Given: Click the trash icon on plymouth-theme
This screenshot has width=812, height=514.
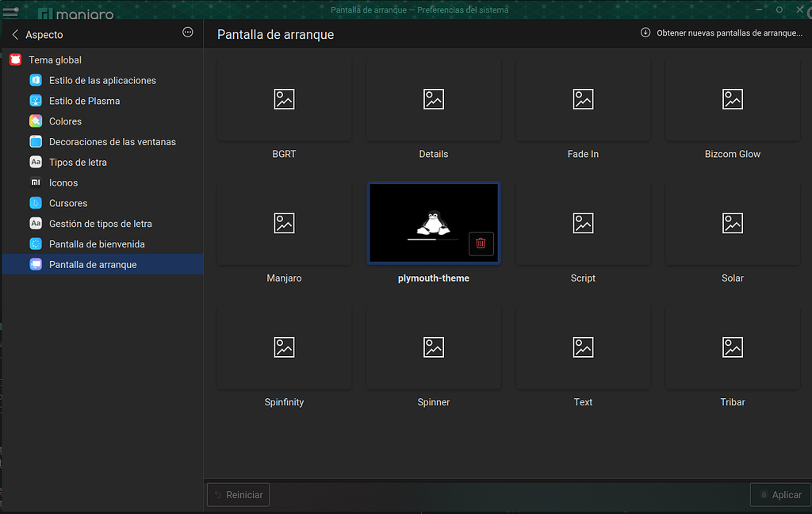Looking at the screenshot, I should coord(481,244).
